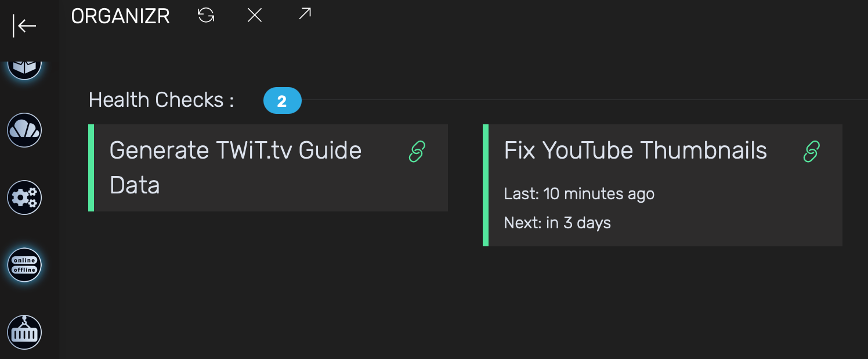Close the current ORGANIZR tab with X

tap(255, 16)
